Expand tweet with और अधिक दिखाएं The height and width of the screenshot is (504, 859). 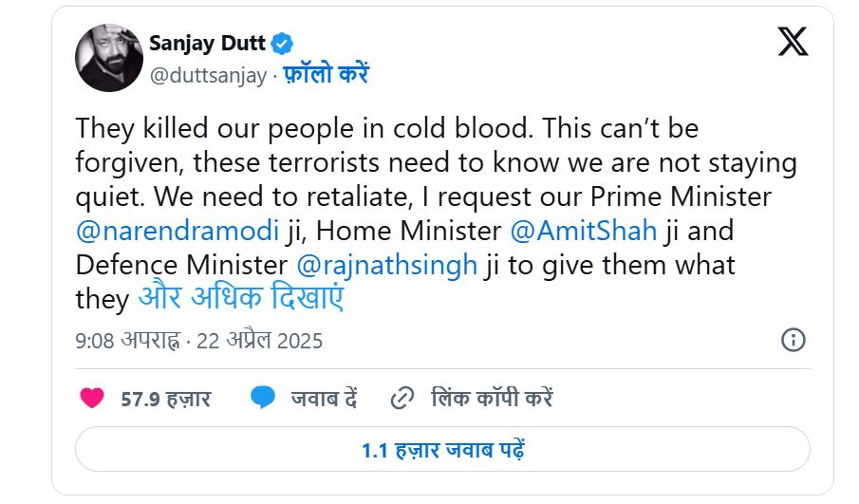pos(241,299)
